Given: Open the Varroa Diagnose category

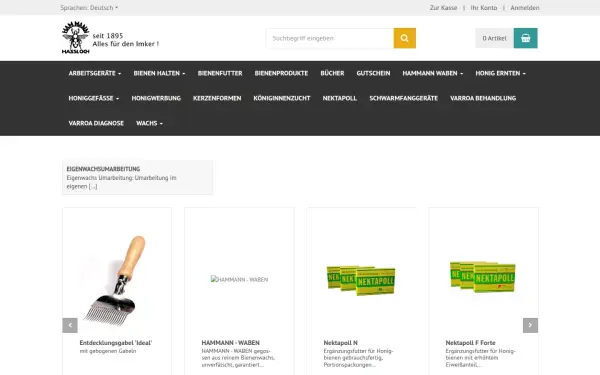Looking at the screenshot, I should [96, 123].
